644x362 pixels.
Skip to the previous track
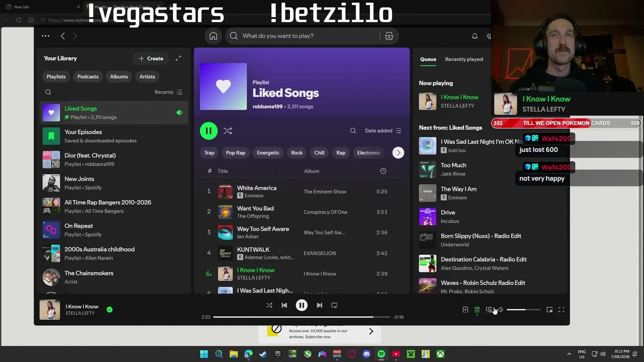(284, 305)
